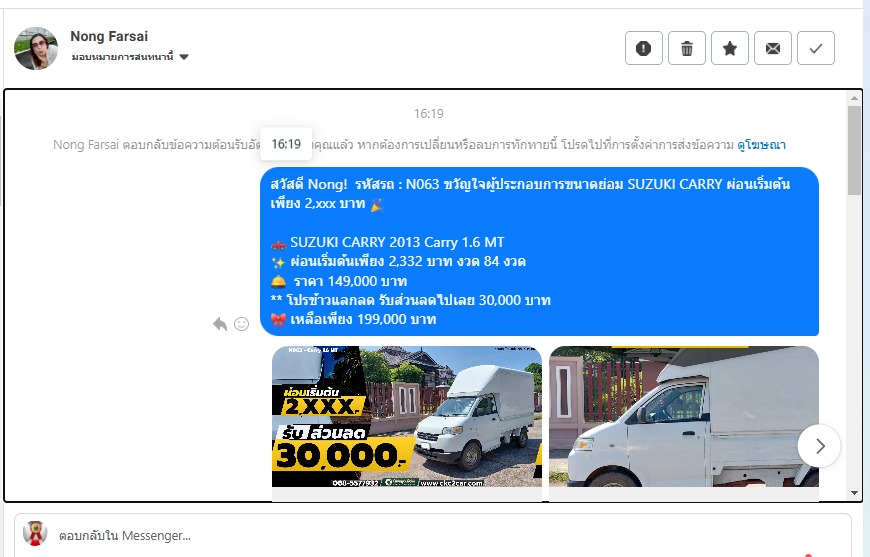Click the ดูโฆษณา link

tap(761, 145)
